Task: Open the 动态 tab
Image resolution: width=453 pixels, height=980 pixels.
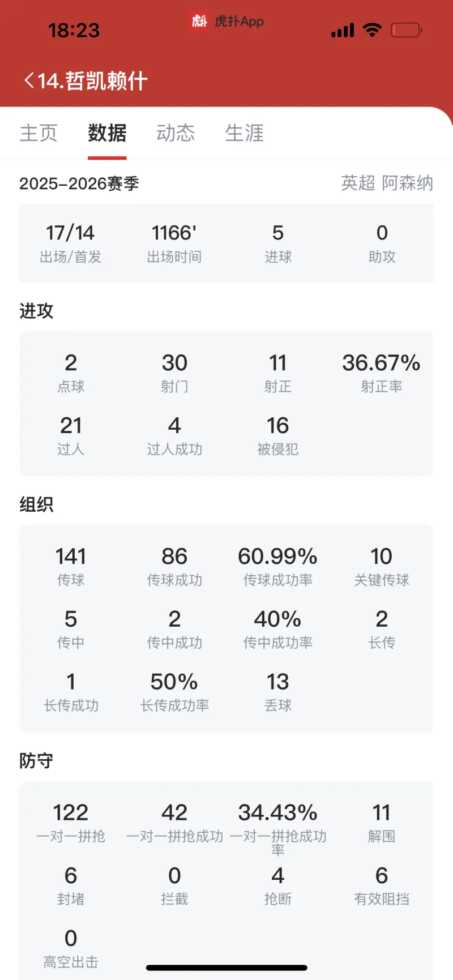Action: (176, 133)
